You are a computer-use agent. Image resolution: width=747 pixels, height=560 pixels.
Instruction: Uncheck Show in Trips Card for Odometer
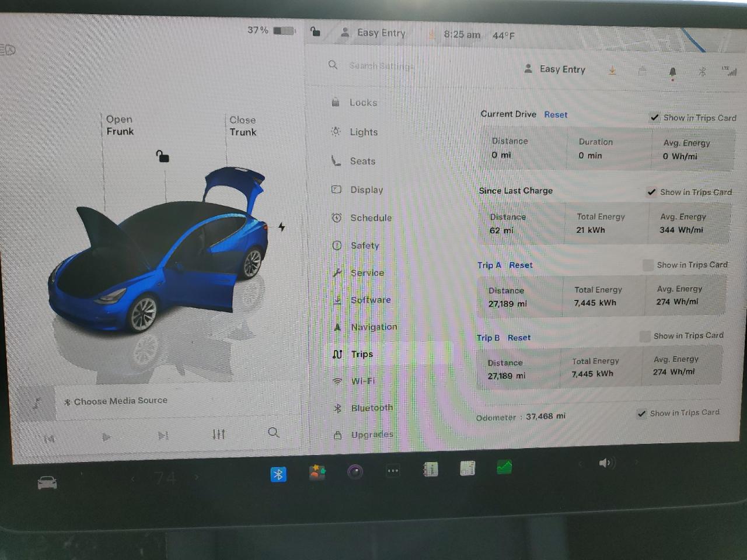click(x=641, y=414)
